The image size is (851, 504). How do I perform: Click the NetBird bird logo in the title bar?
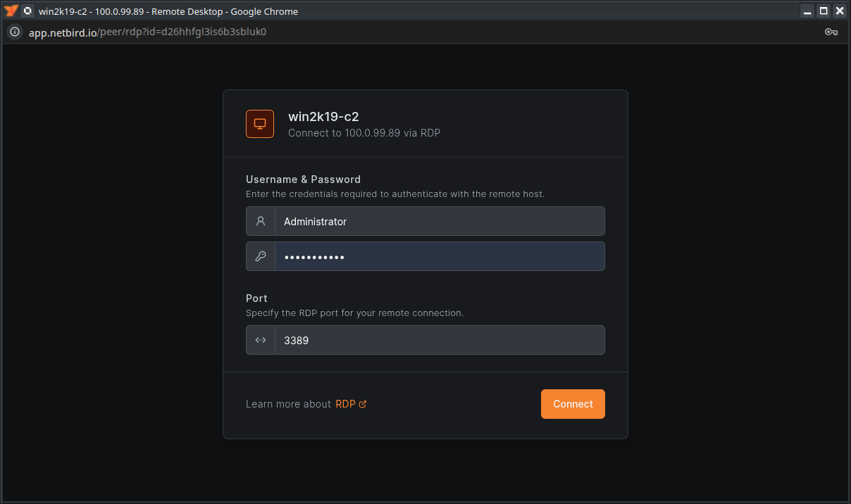pos(10,11)
